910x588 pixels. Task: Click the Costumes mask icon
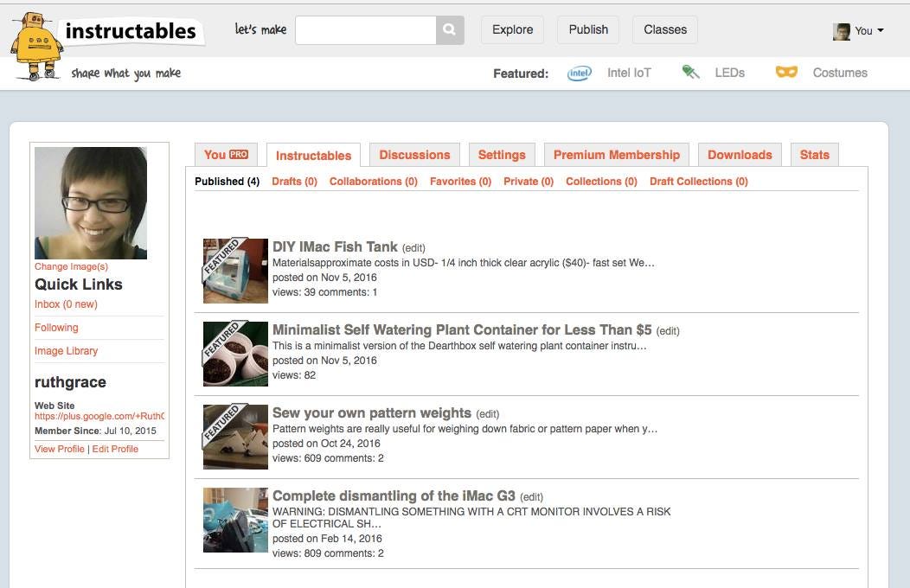[x=786, y=72]
